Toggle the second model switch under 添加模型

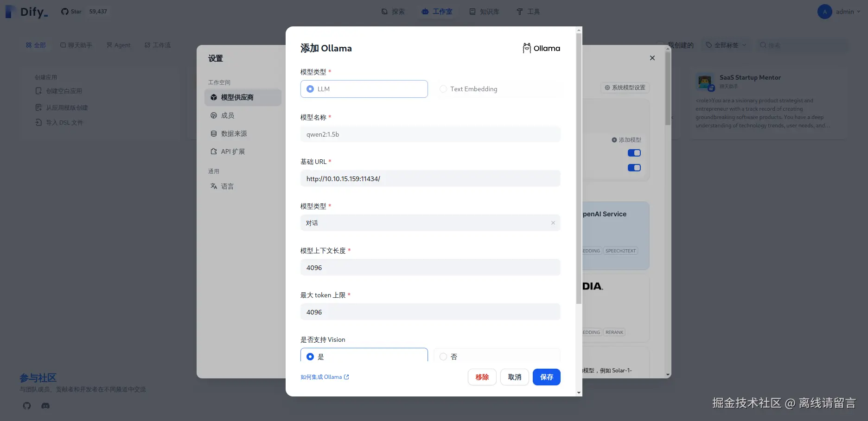634,168
